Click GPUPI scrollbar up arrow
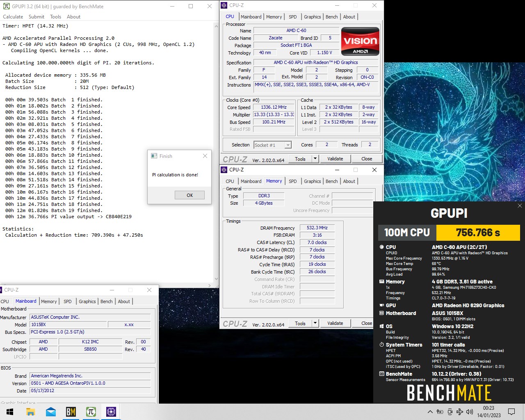 click(217, 26)
